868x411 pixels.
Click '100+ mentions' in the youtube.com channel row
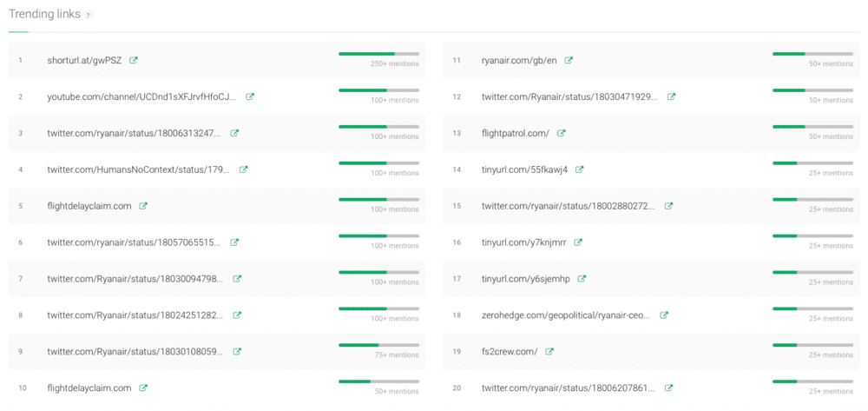[x=395, y=100]
